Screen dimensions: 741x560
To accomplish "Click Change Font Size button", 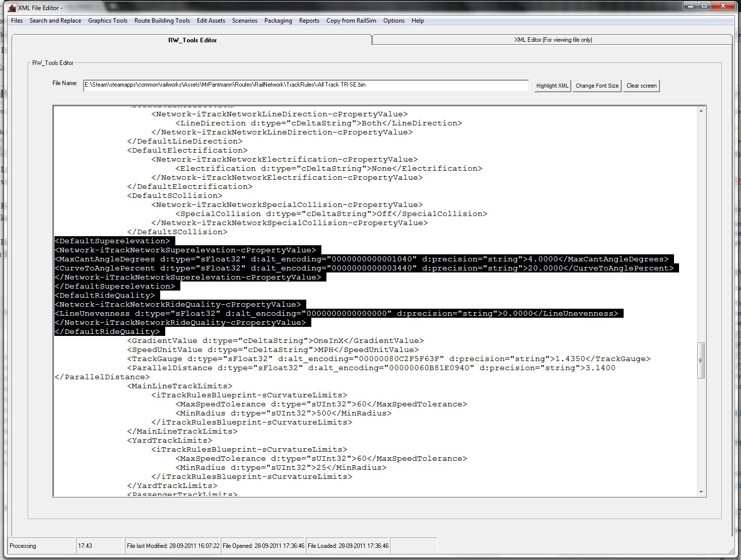I will [x=597, y=86].
